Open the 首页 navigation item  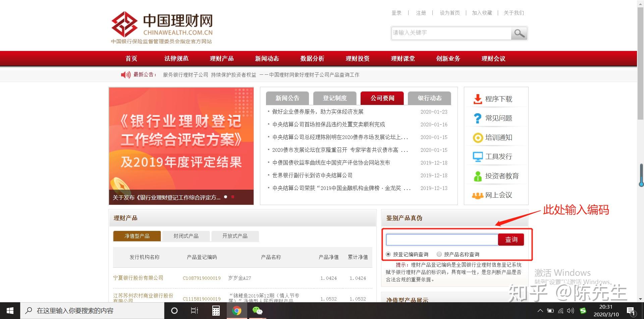pos(131,59)
